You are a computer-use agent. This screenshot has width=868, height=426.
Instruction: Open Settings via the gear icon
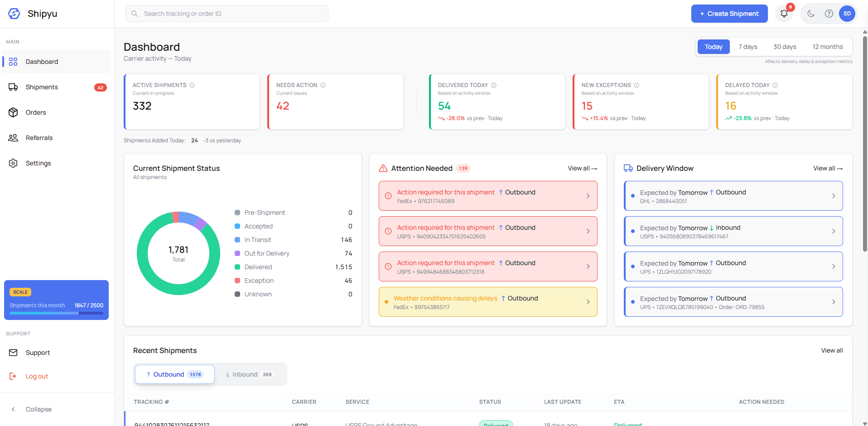pos(14,163)
